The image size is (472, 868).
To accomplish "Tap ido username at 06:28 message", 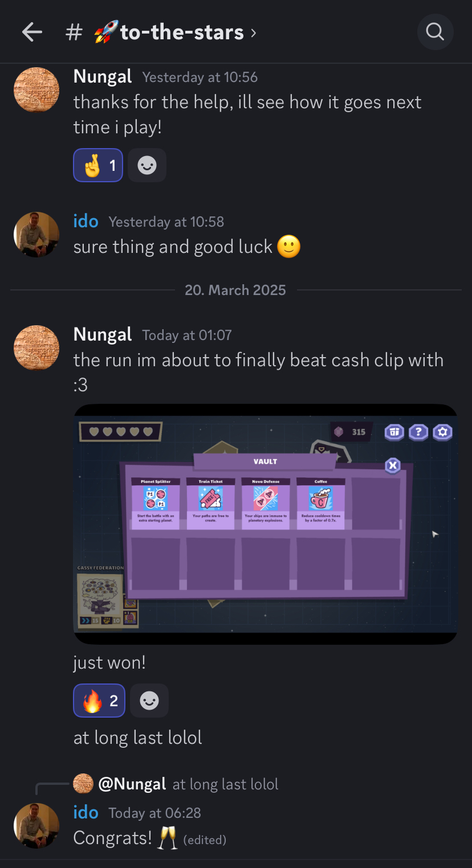I will tap(86, 812).
